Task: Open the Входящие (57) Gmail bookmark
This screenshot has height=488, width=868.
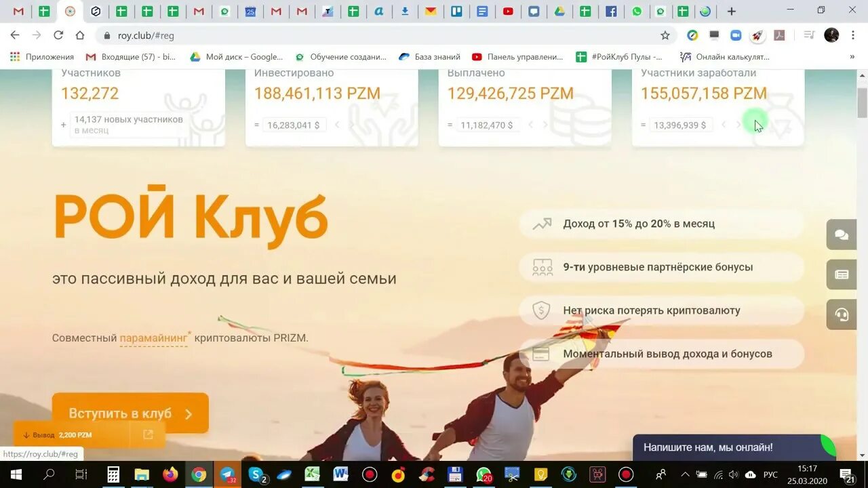Action: (131, 57)
